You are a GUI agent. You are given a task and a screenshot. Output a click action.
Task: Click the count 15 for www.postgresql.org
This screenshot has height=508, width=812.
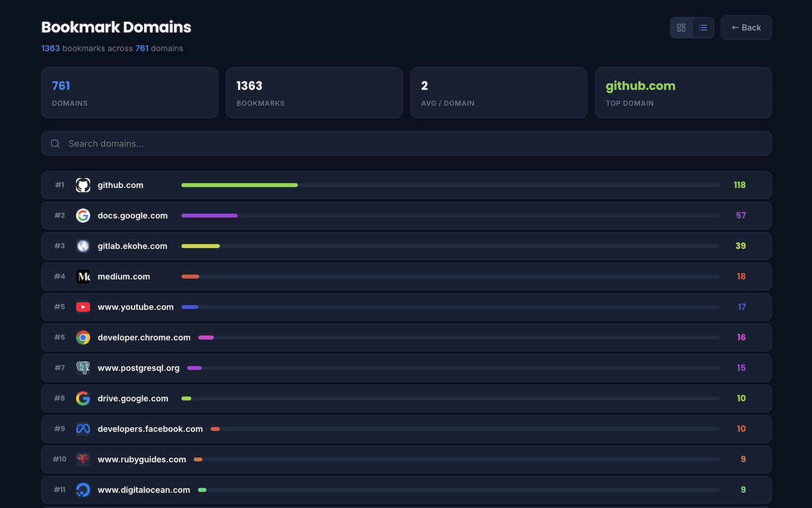(x=742, y=368)
